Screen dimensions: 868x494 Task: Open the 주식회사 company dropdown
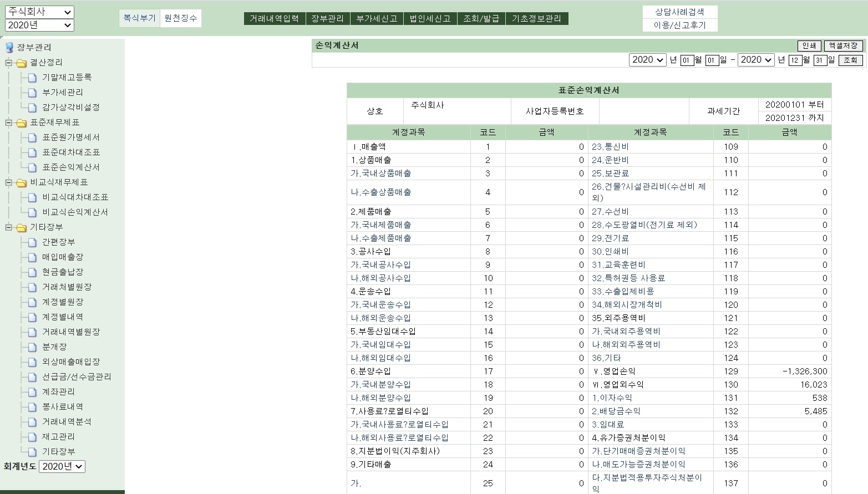[x=39, y=12]
